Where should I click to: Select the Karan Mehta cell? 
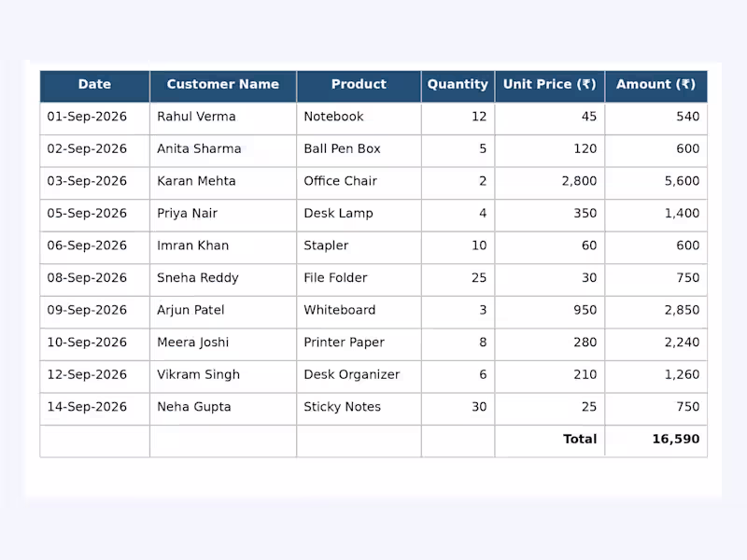click(x=223, y=183)
